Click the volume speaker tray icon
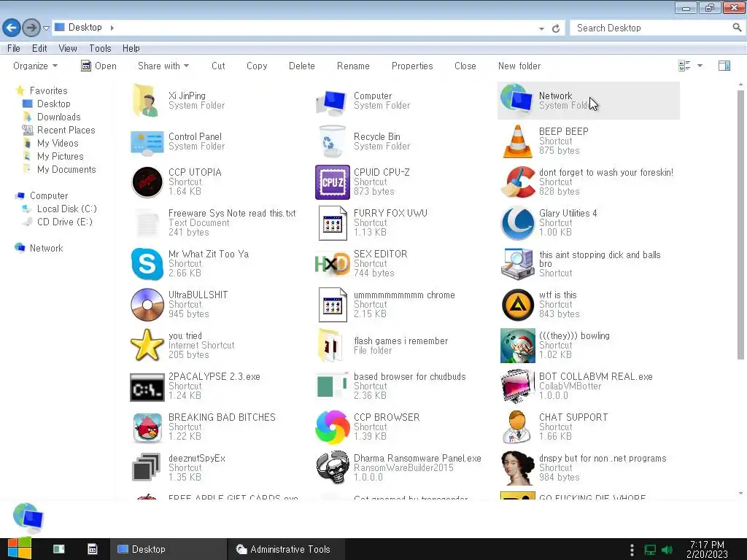This screenshot has width=747, height=560. 667,550
